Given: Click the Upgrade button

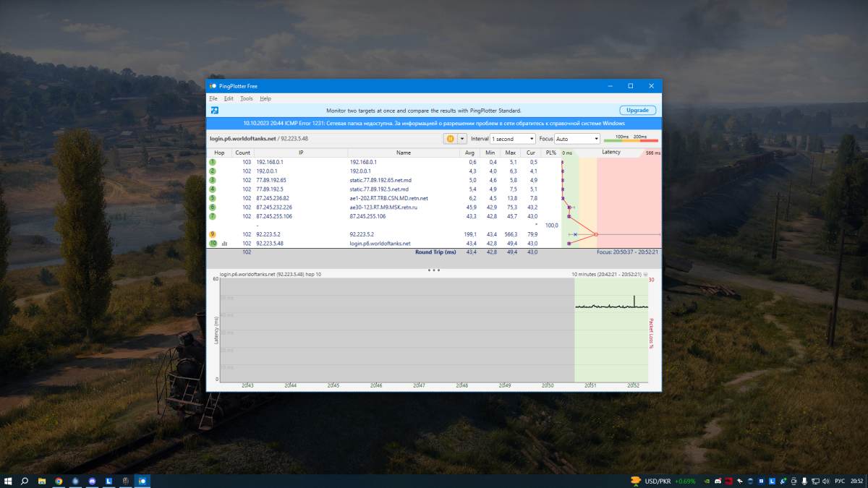Looking at the screenshot, I should 637,111.
